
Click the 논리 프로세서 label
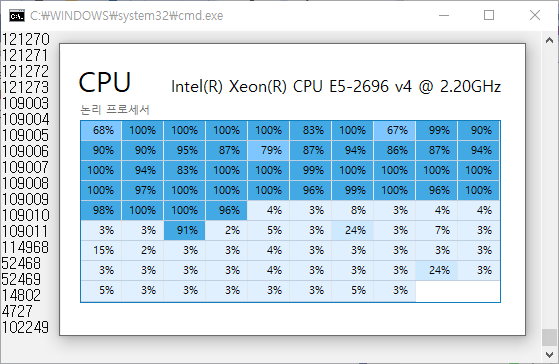[115, 109]
